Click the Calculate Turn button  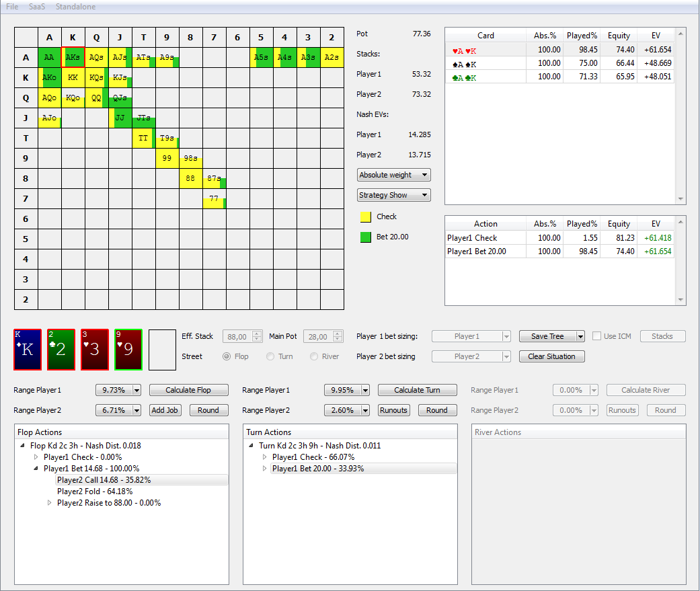click(x=417, y=390)
